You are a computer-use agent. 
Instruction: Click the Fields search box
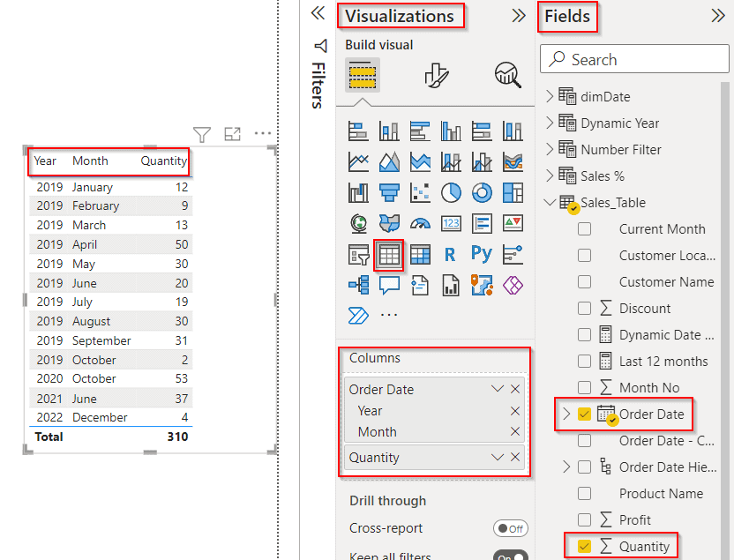[x=634, y=59]
